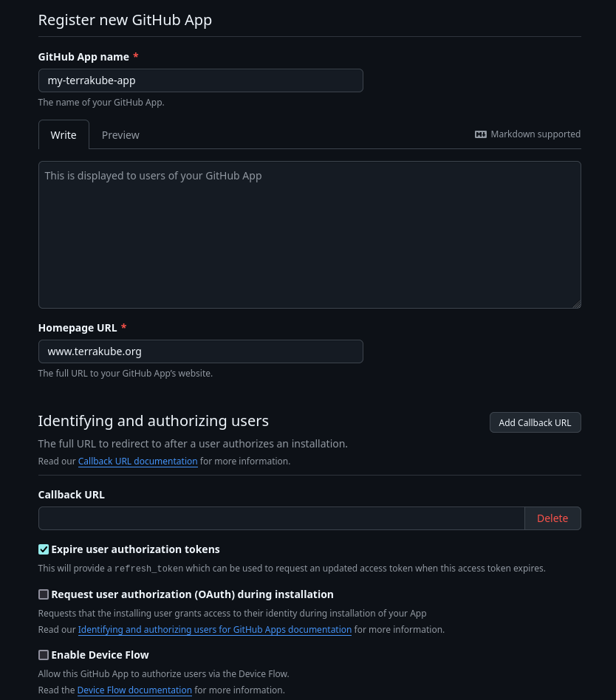Click the empty Callback URL input
Image resolution: width=616 pixels, height=700 pixels.
coord(281,518)
